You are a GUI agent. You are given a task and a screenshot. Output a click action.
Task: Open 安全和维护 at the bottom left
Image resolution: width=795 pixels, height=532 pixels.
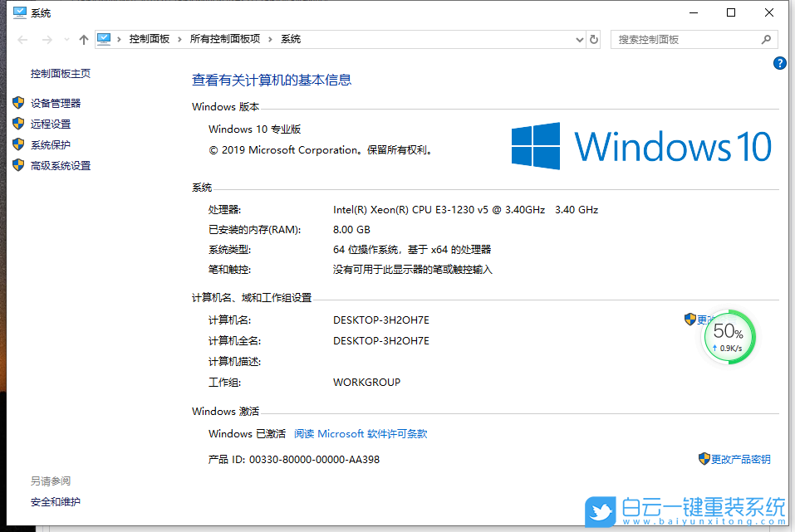tap(55, 501)
